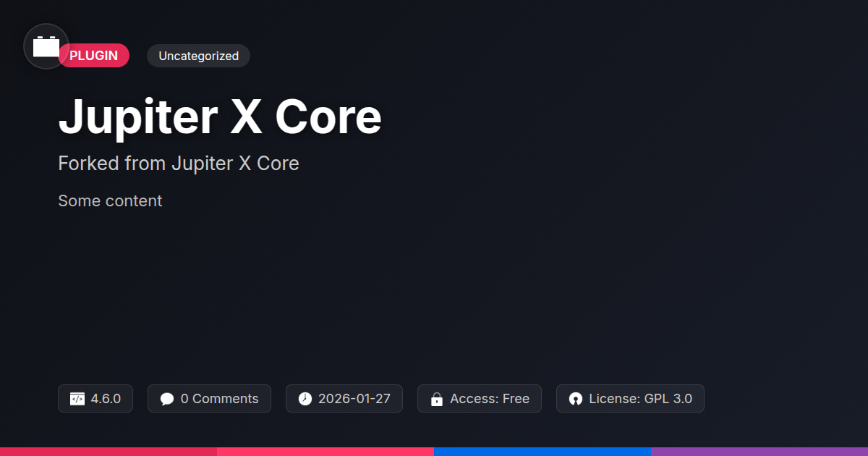Click the License: GPL 3.0 badge
The height and width of the screenshot is (456, 868).
(x=630, y=399)
